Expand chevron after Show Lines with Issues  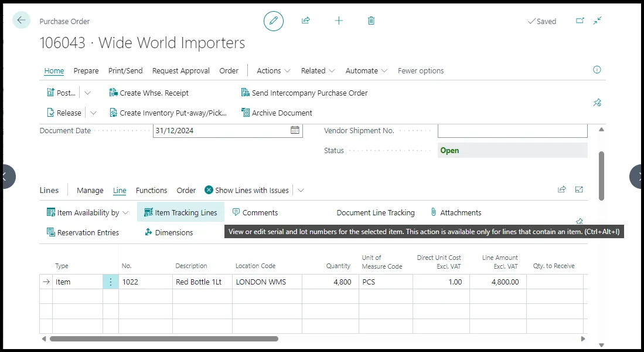pos(301,191)
